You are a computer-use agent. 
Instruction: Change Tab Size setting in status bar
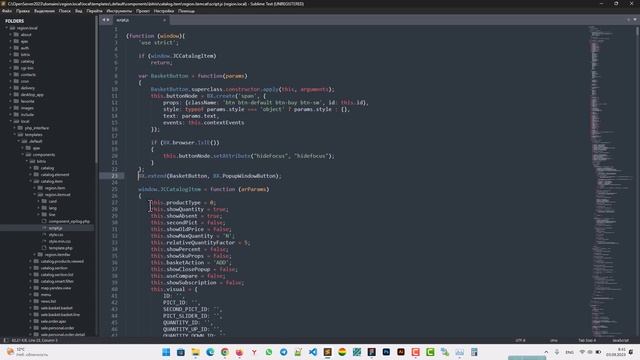[x=587, y=340]
